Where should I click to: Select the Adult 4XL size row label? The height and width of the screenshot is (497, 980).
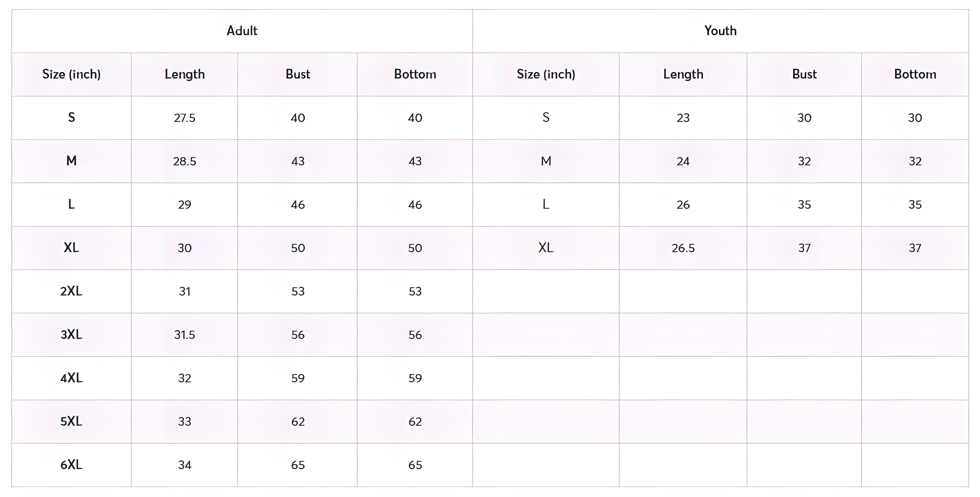tap(71, 378)
